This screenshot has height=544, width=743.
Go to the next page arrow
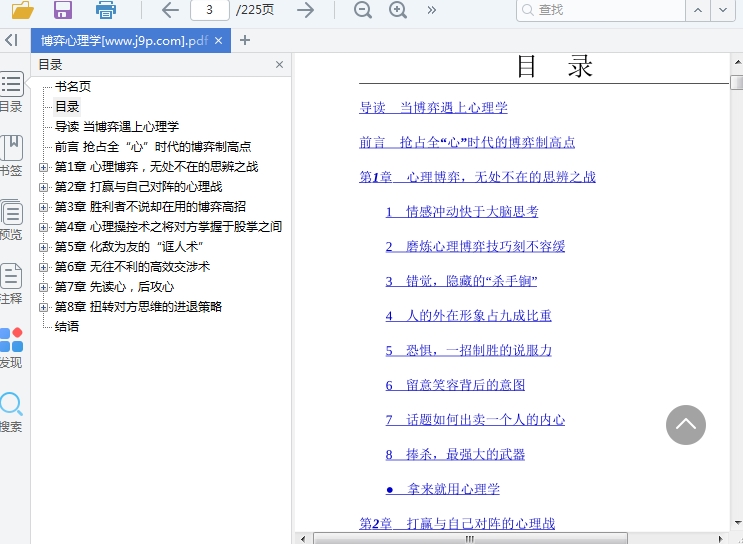pyautogui.click(x=306, y=10)
